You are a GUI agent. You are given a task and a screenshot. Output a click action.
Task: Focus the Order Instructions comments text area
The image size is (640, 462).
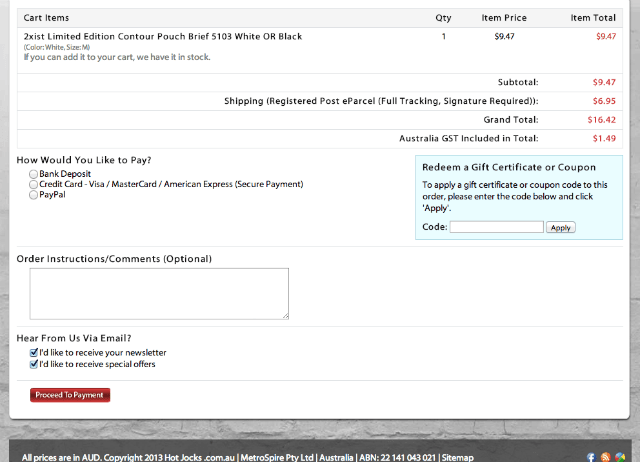tap(159, 293)
